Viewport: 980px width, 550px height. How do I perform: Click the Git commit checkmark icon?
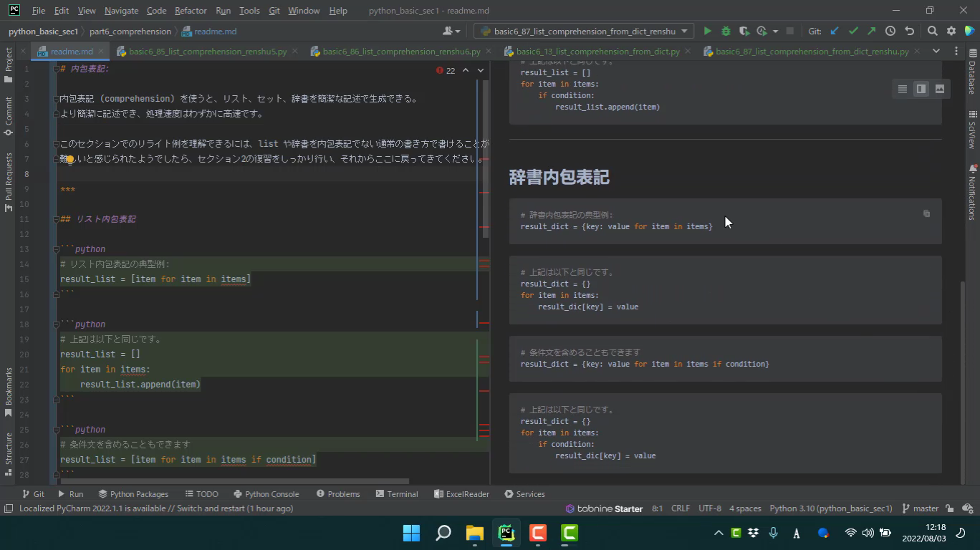(852, 31)
